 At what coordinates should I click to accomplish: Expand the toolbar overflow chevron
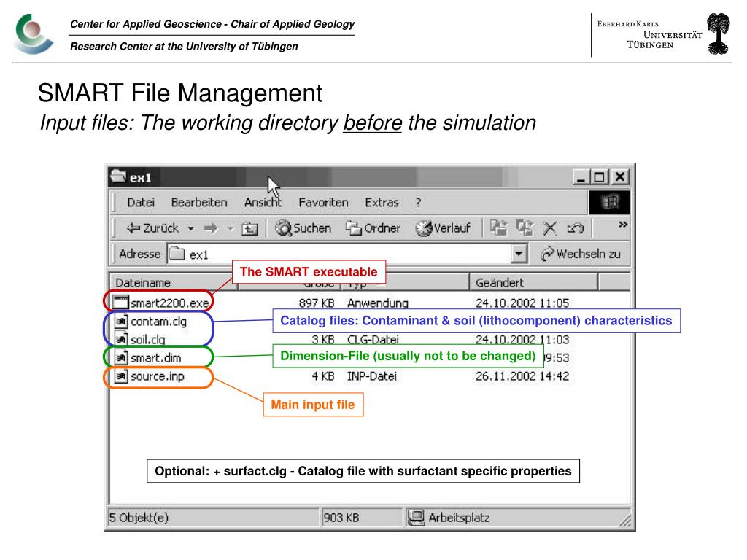(x=623, y=225)
